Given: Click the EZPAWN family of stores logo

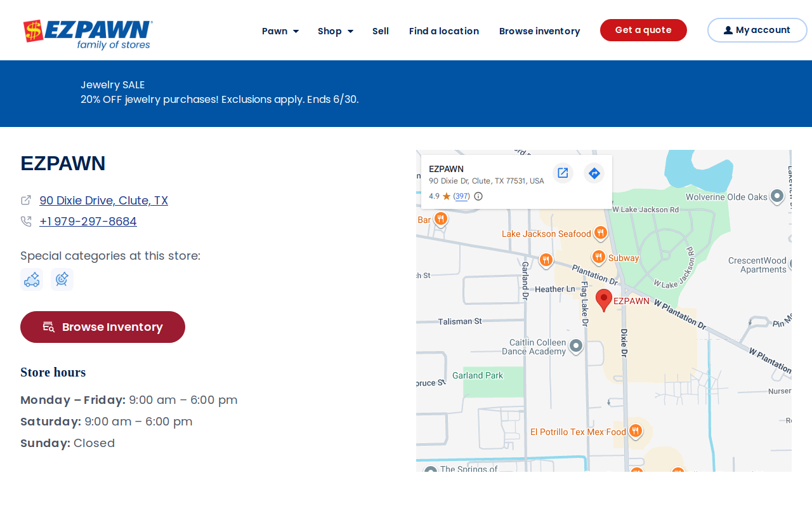Looking at the screenshot, I should click(88, 34).
